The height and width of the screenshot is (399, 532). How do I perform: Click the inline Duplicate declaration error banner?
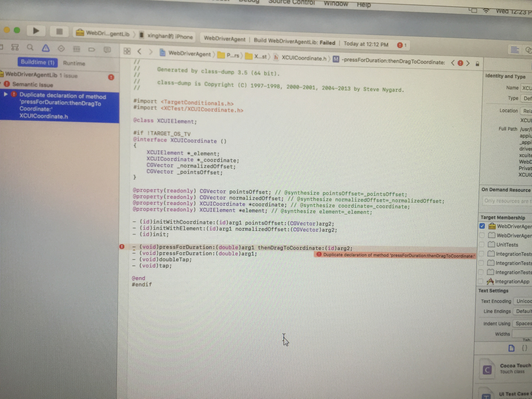395,255
